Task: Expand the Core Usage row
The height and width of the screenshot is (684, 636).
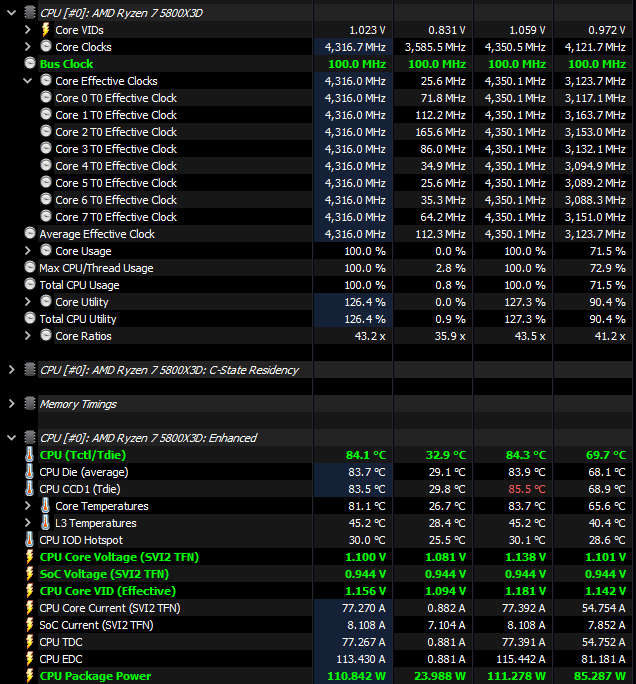Action: click(27, 251)
